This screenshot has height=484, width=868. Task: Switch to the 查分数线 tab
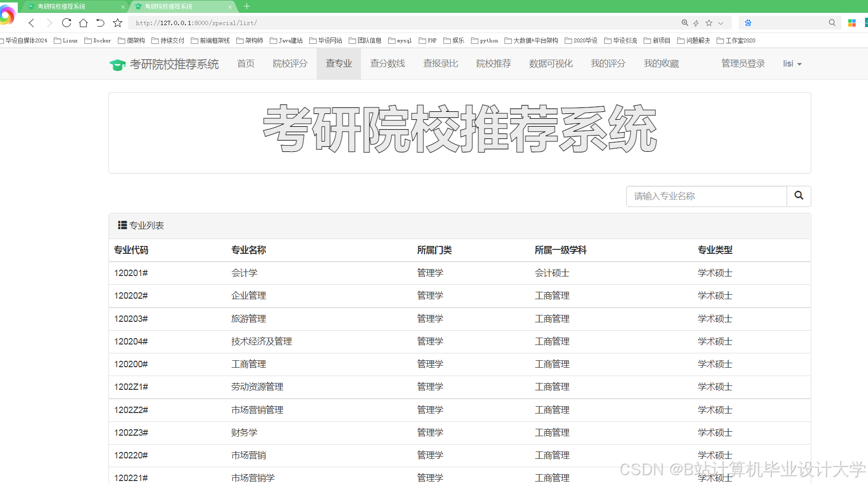[x=388, y=63]
